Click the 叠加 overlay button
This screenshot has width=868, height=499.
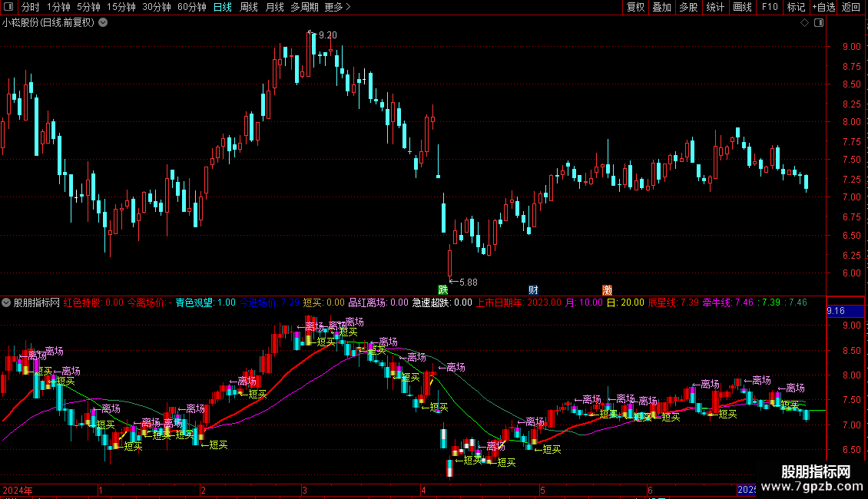[x=661, y=7]
